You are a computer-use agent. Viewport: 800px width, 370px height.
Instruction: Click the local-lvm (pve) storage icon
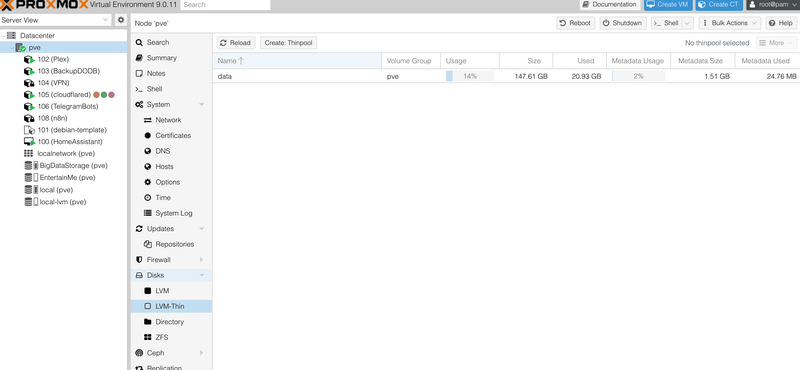(31, 202)
